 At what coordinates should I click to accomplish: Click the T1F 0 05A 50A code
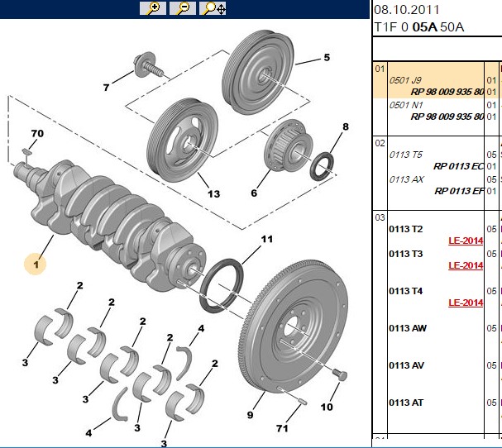click(x=419, y=27)
